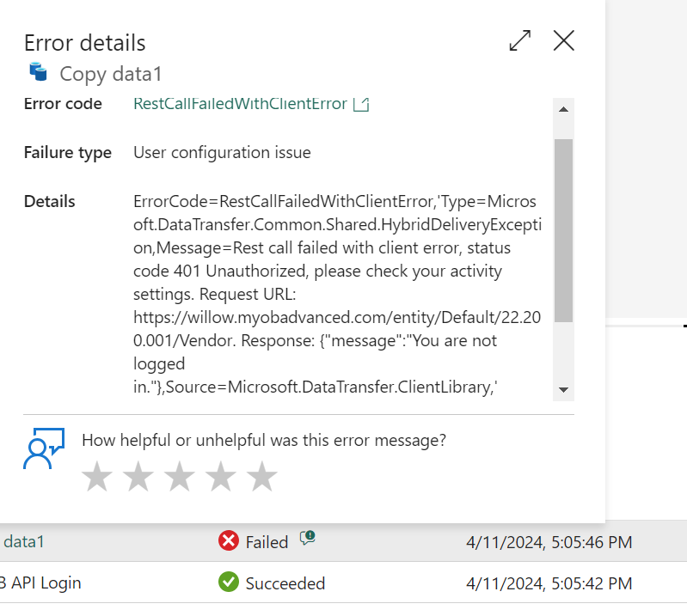The height and width of the screenshot is (616, 687).
Task: Select the data1 activity row name
Action: 22,542
